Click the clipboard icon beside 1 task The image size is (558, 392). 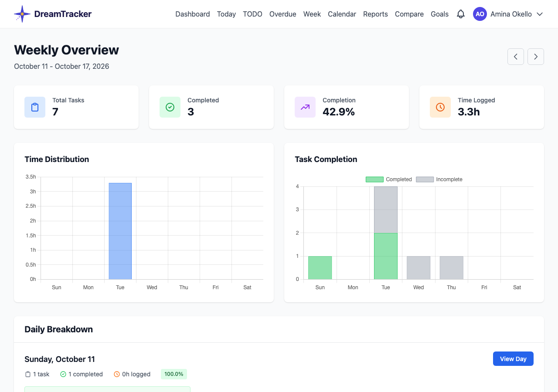click(28, 374)
